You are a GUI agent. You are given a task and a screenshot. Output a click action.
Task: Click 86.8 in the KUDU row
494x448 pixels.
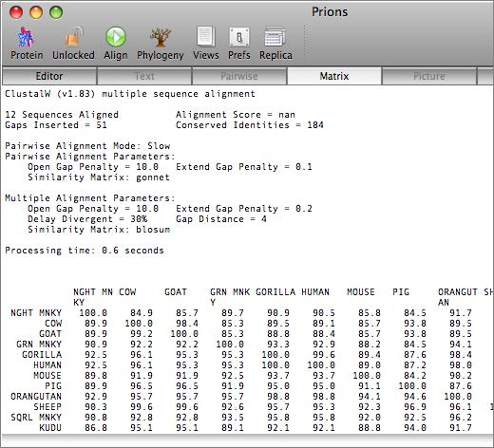(x=96, y=428)
